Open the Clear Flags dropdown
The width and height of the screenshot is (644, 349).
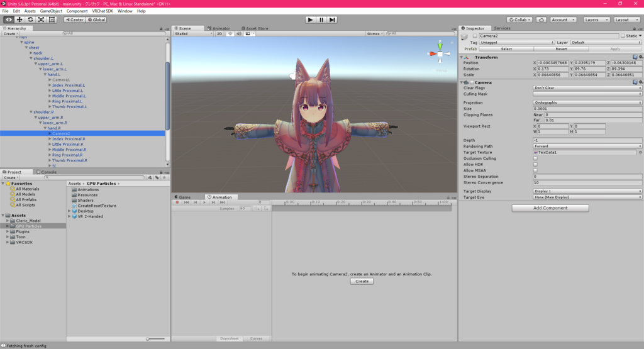coord(587,88)
